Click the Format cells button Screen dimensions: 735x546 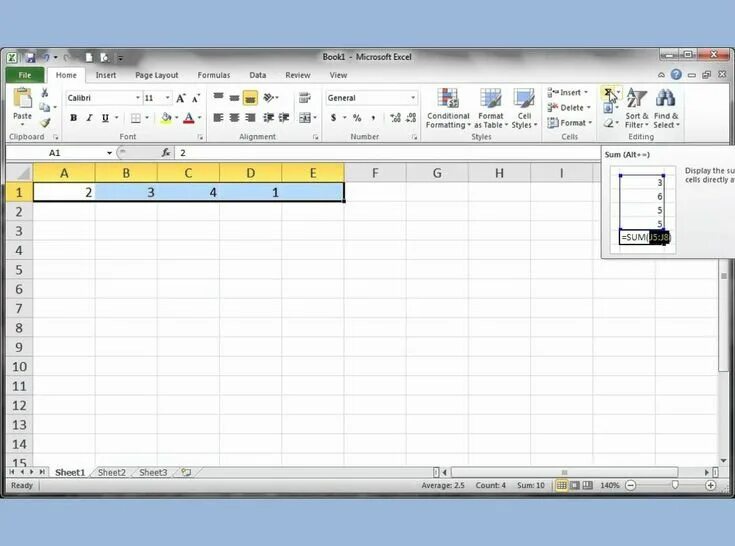click(570, 123)
